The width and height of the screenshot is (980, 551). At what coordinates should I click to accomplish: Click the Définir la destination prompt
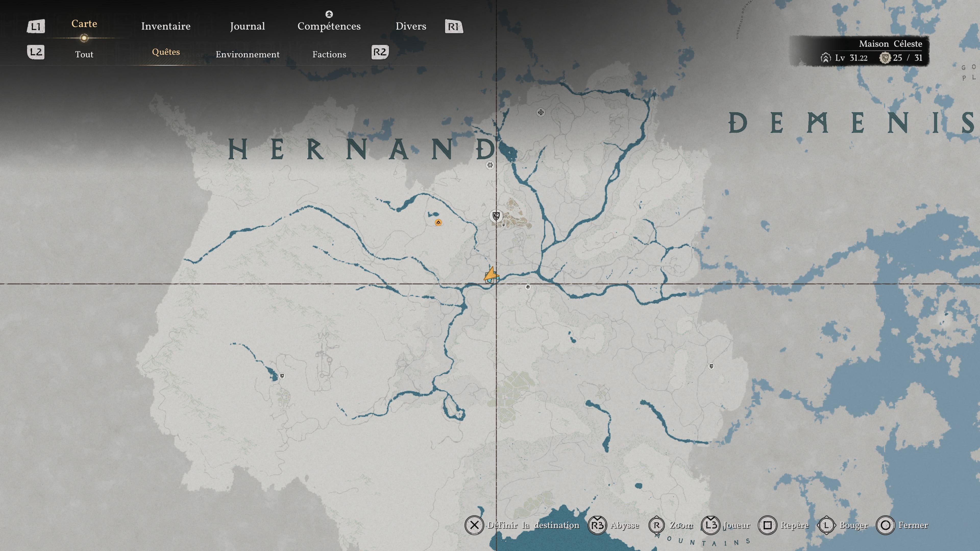pos(533,525)
